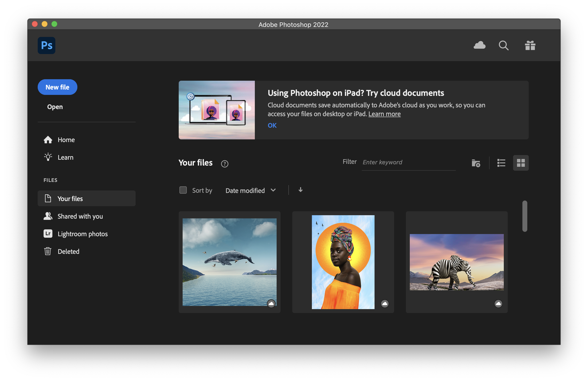The height and width of the screenshot is (381, 588).
Task: Click the Learn more link
Action: click(384, 114)
